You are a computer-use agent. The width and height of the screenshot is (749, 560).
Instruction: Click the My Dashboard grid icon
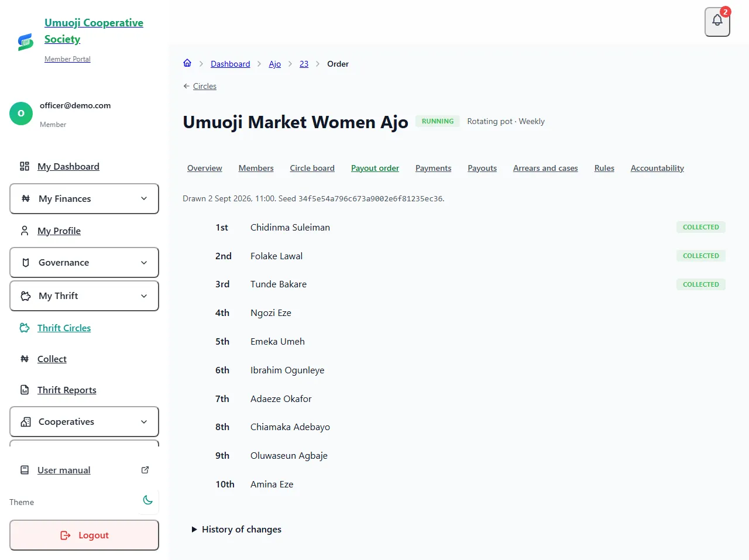[25, 166]
